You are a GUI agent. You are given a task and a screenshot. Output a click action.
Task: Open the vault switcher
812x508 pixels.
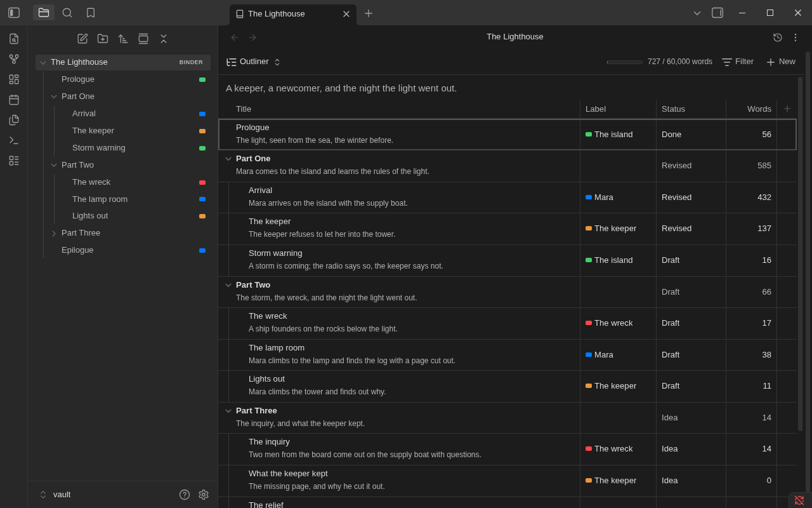click(55, 495)
